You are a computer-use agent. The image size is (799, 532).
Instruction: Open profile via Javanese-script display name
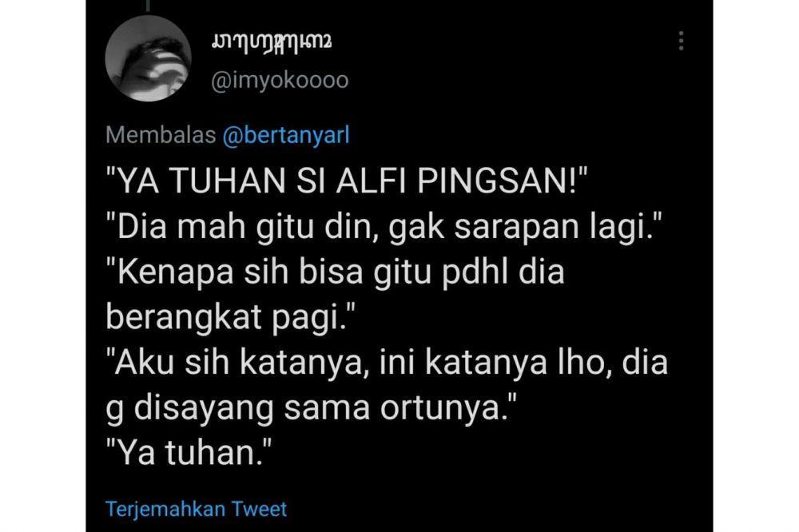pyautogui.click(x=272, y=42)
